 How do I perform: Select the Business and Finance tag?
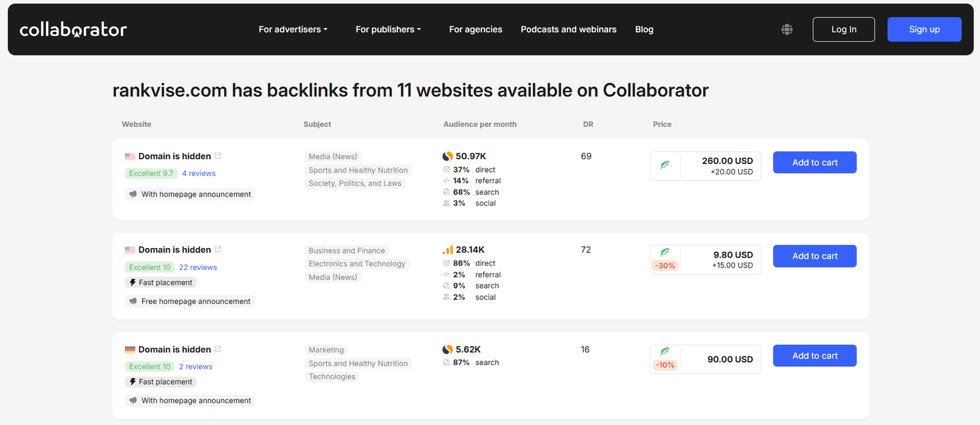347,250
